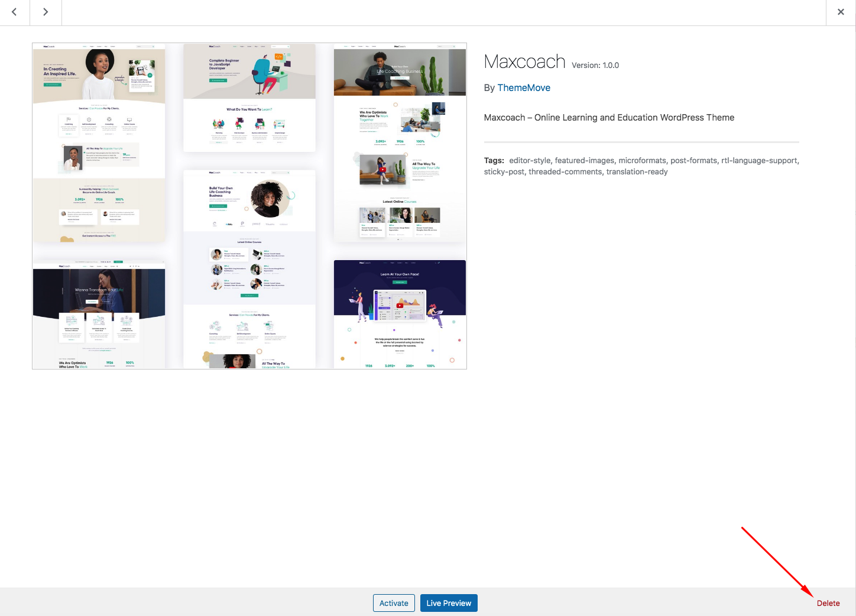Viewport: 856px width, 616px height.
Task: Go to the previous theme arrow
Action: [14, 12]
